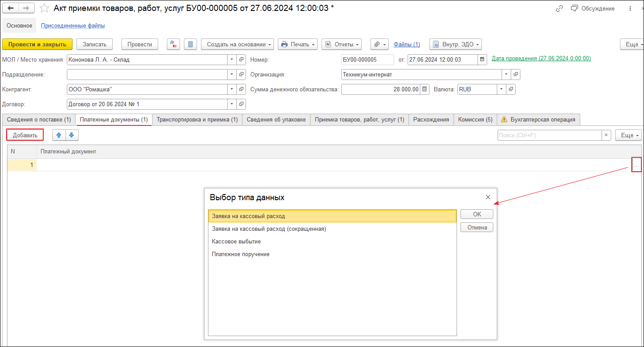Expand МОЛ / Место хранения dropdown
Screen dimensions: 644x347
232,59
